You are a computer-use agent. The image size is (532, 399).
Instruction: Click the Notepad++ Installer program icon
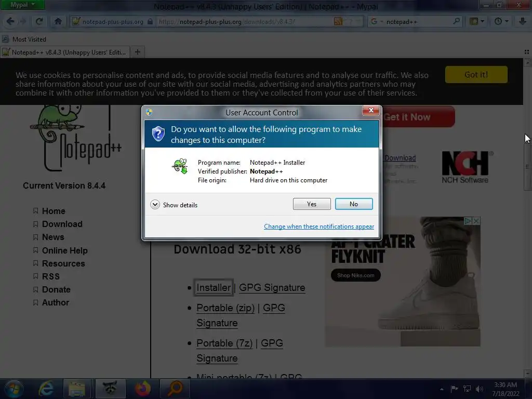point(180,166)
